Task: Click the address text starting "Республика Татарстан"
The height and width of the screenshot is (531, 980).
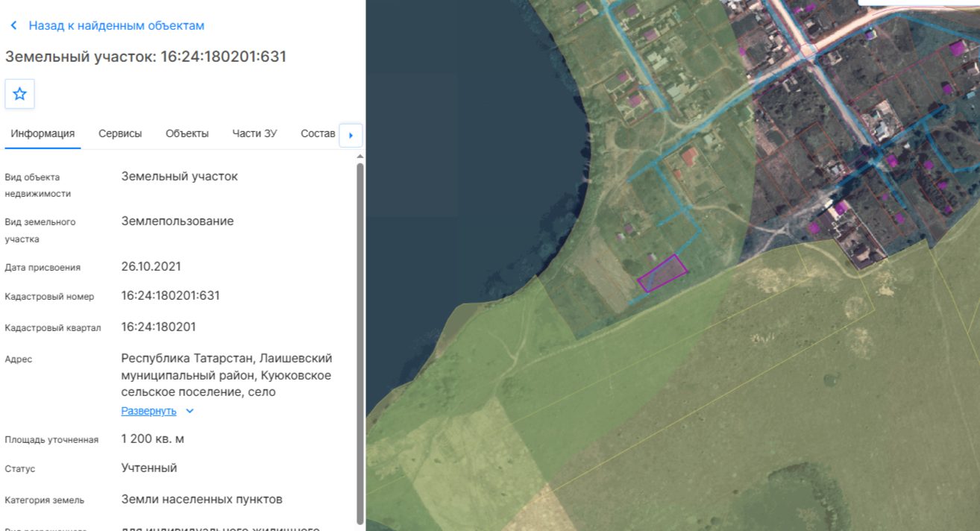Action: [x=227, y=375]
